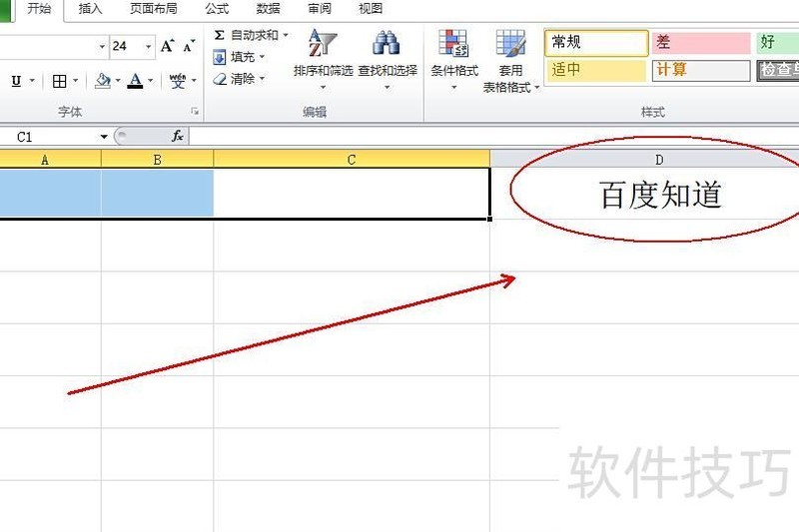
Task: Expand the fill color dropdown arrow
Action: pyautogui.click(x=118, y=81)
